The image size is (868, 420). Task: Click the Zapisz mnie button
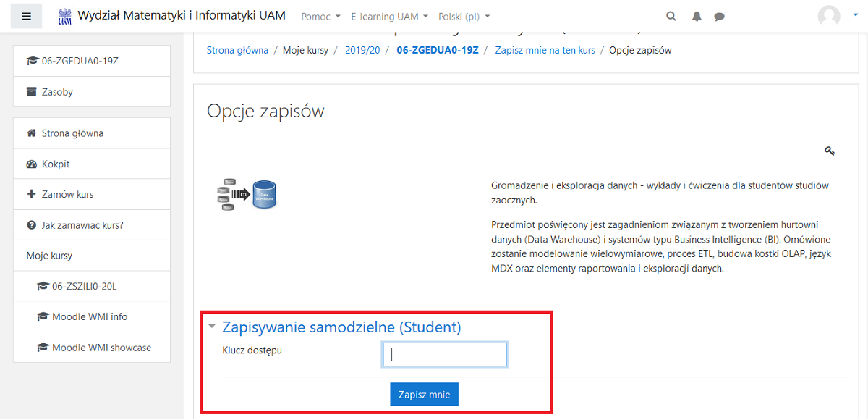(424, 394)
